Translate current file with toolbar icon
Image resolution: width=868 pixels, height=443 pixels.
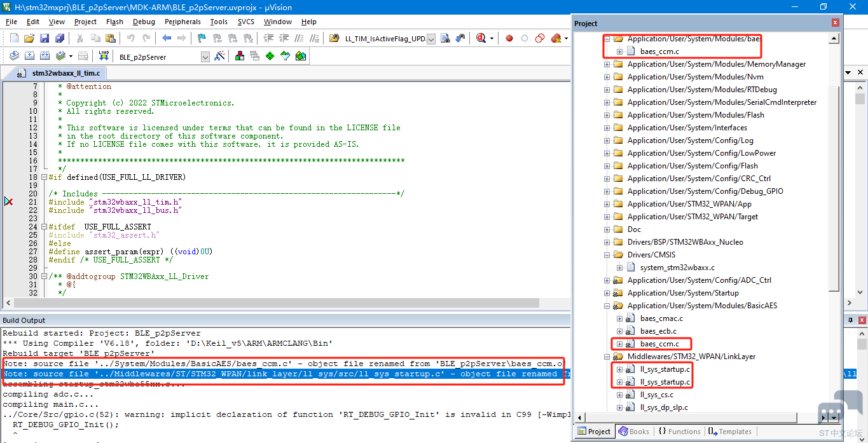click(15, 56)
